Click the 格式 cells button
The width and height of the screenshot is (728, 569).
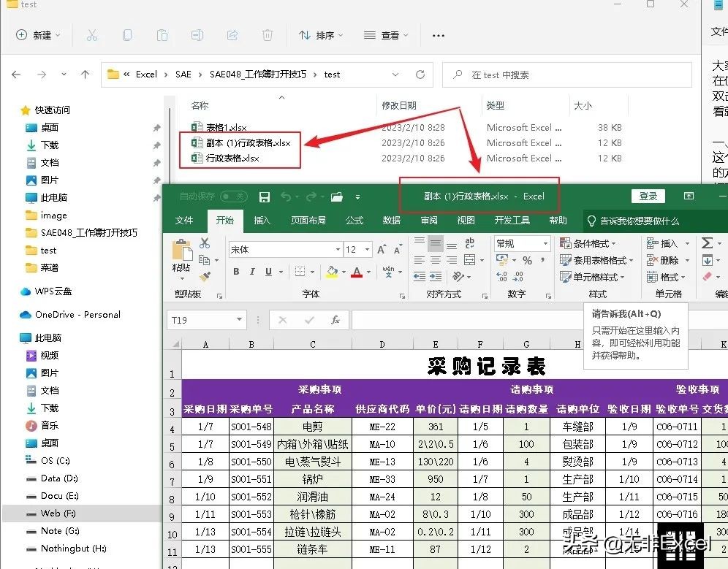667,277
